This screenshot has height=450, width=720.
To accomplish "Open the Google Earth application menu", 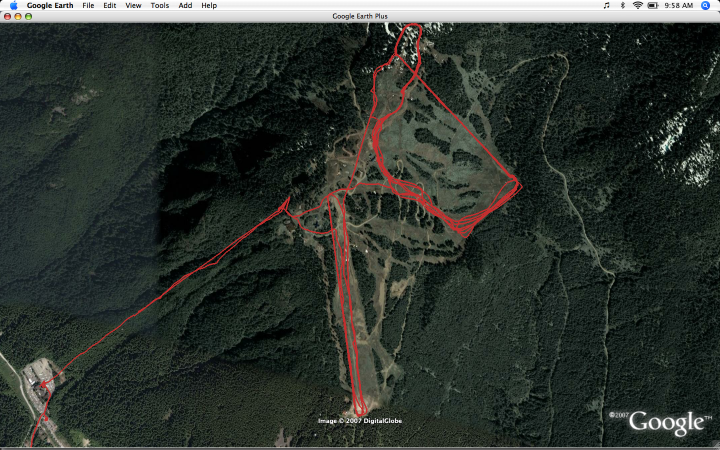I will tap(50, 6).
